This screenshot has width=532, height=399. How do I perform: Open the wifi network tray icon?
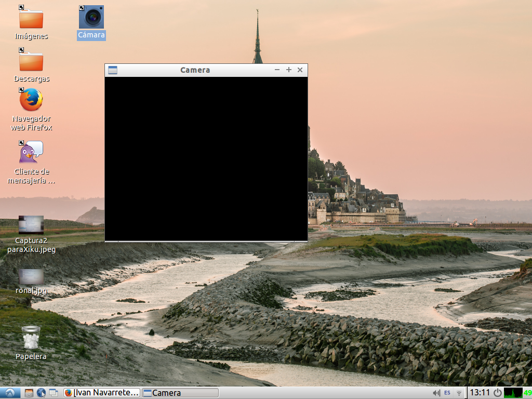(459, 393)
